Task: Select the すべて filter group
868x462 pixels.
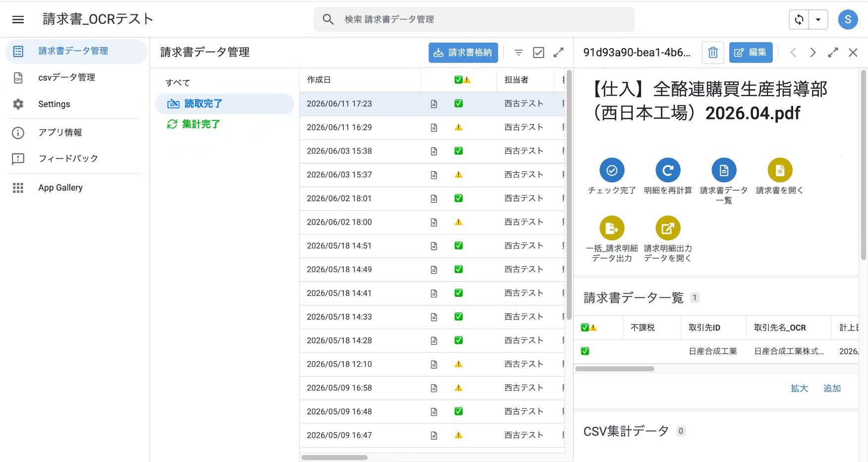Action: coord(178,83)
